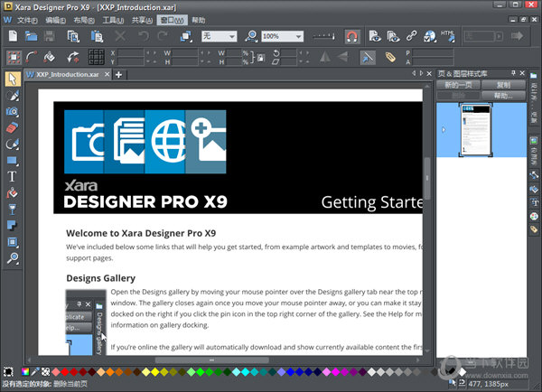Open the 文件 menu

click(28, 21)
